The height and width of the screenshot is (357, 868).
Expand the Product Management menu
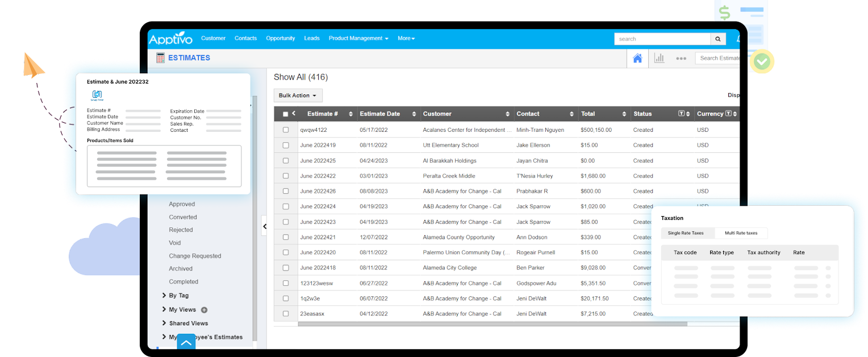tap(358, 38)
